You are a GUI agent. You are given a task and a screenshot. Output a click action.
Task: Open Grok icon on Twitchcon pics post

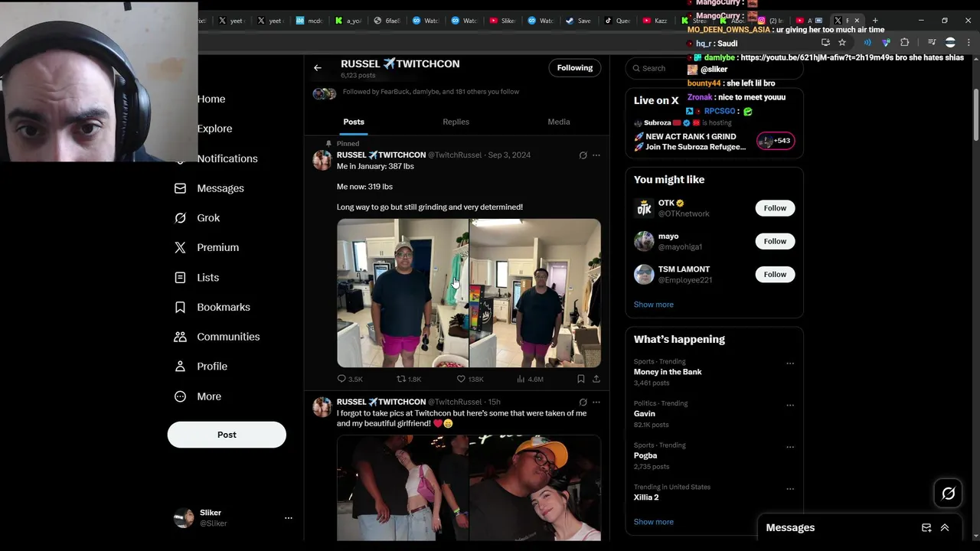[x=583, y=402]
